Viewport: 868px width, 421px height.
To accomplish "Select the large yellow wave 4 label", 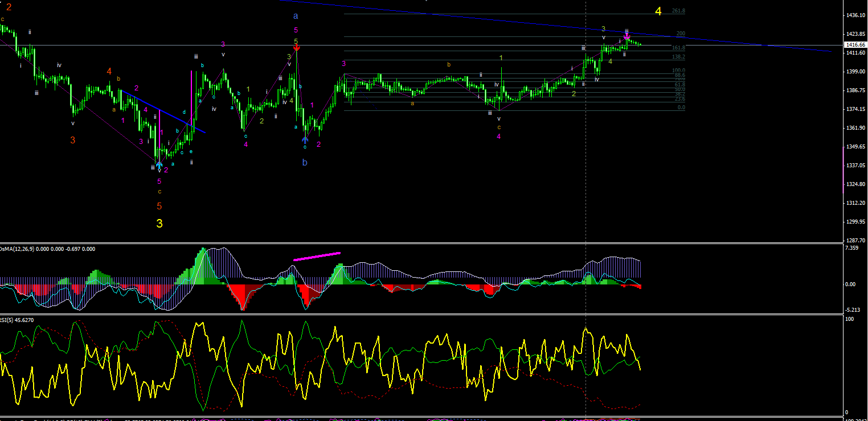I will (658, 11).
